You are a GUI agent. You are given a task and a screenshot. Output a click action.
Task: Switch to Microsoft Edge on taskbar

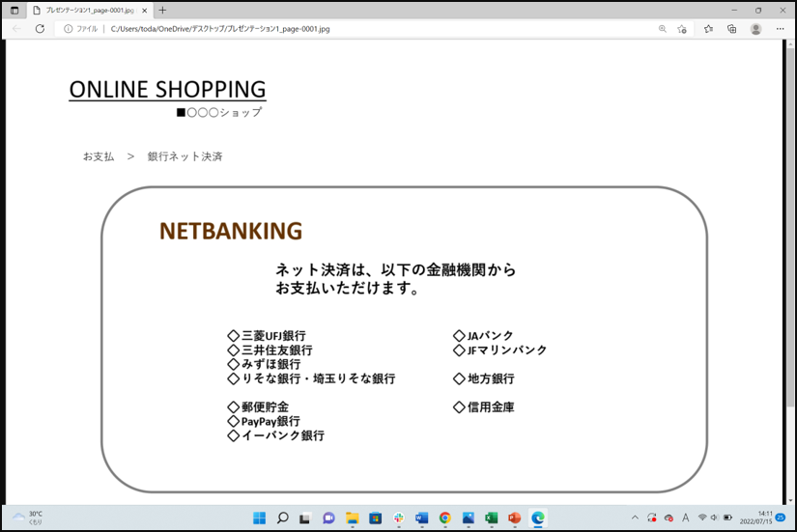538,518
